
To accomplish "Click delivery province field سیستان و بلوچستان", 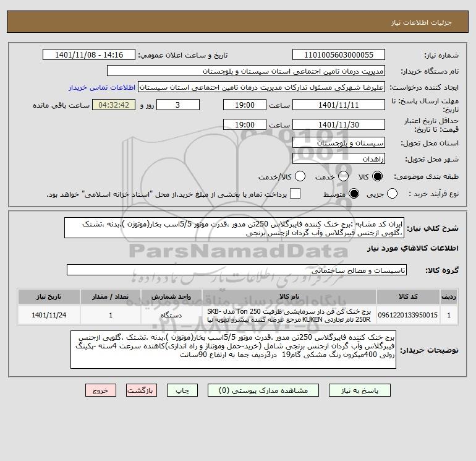I will [x=339, y=142].
